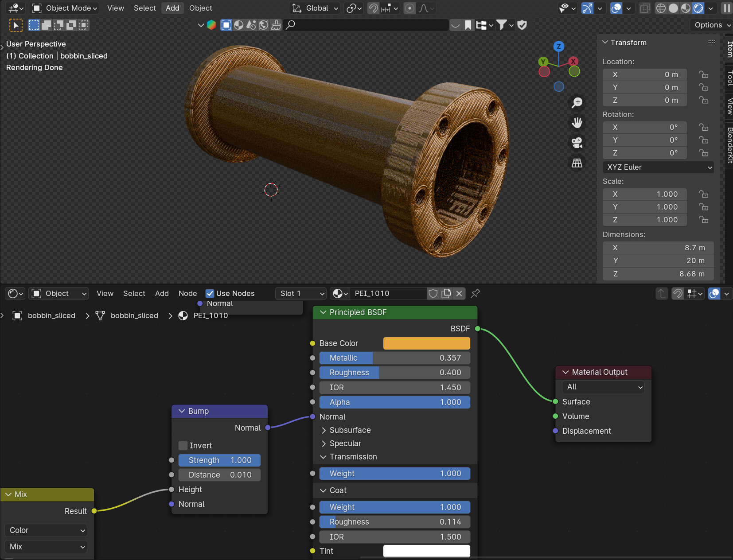
Task: Click the Options button
Action: (x=711, y=25)
